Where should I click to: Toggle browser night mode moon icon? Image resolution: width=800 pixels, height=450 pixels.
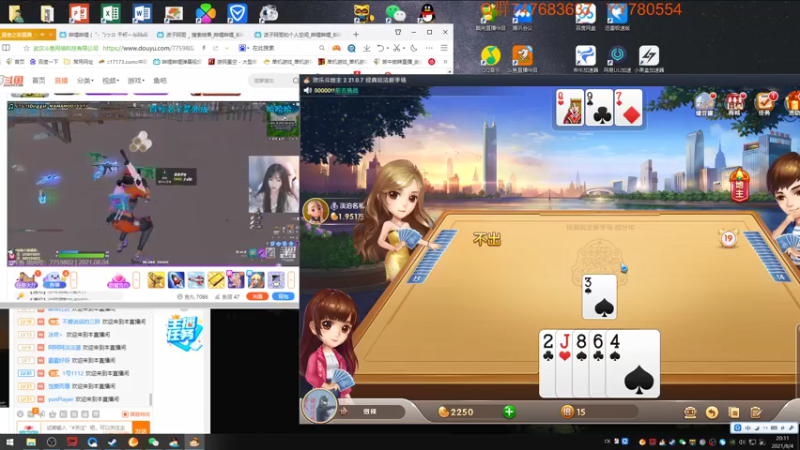click(x=414, y=48)
